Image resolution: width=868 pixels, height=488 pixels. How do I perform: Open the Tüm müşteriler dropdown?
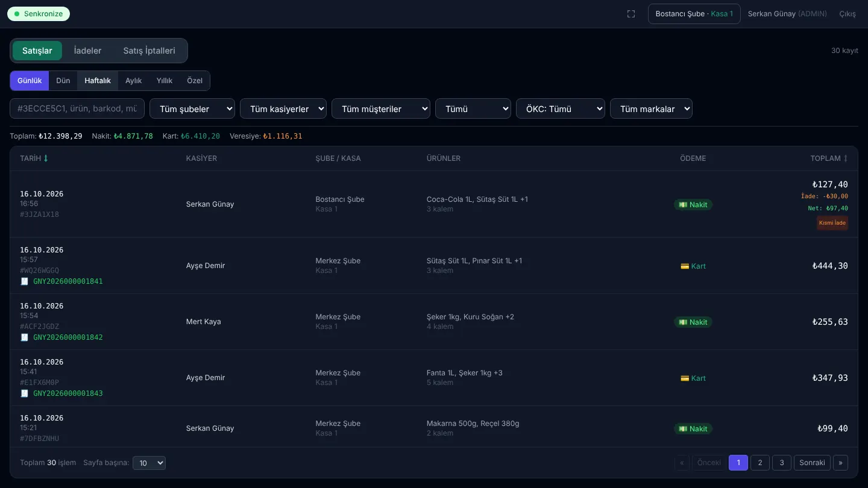pos(381,109)
